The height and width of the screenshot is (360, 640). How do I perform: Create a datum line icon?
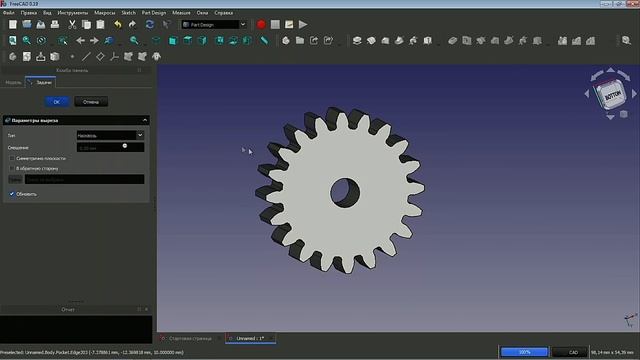tap(86, 56)
